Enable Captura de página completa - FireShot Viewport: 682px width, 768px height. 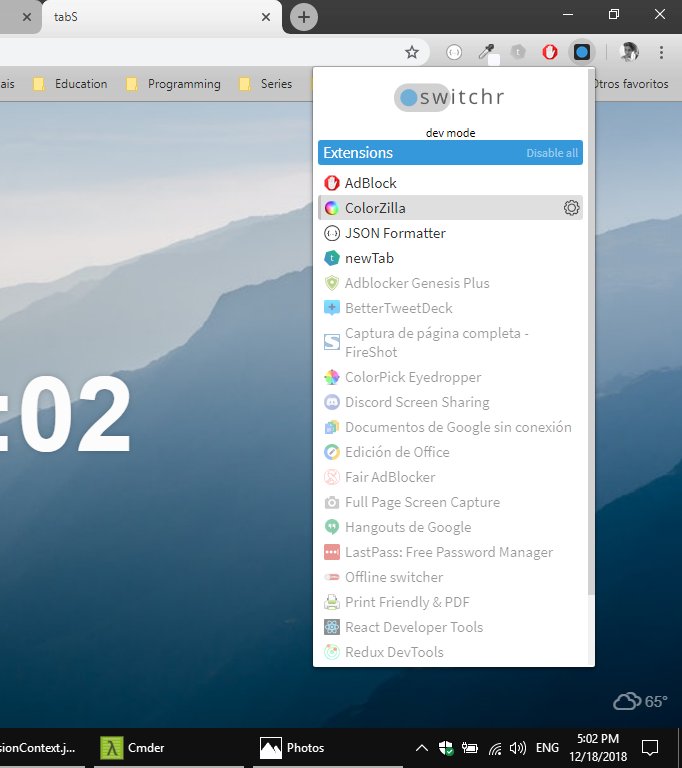click(437, 342)
